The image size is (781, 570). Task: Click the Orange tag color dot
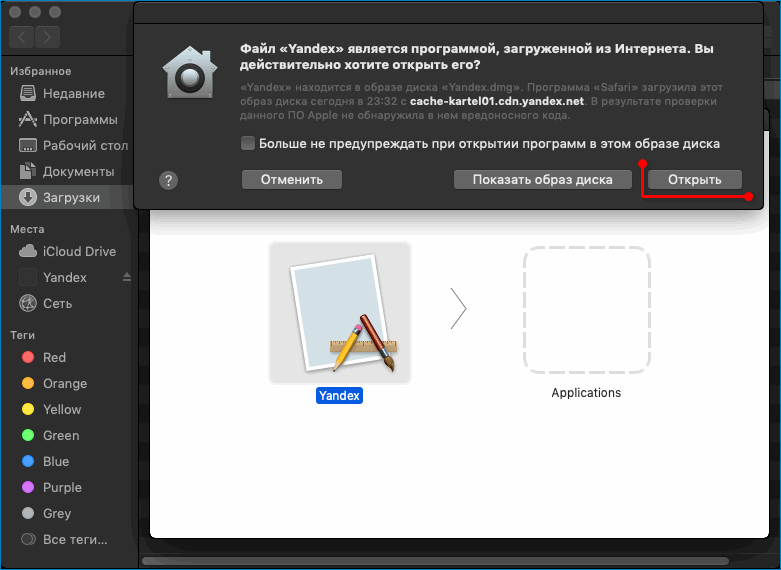pyautogui.click(x=28, y=383)
